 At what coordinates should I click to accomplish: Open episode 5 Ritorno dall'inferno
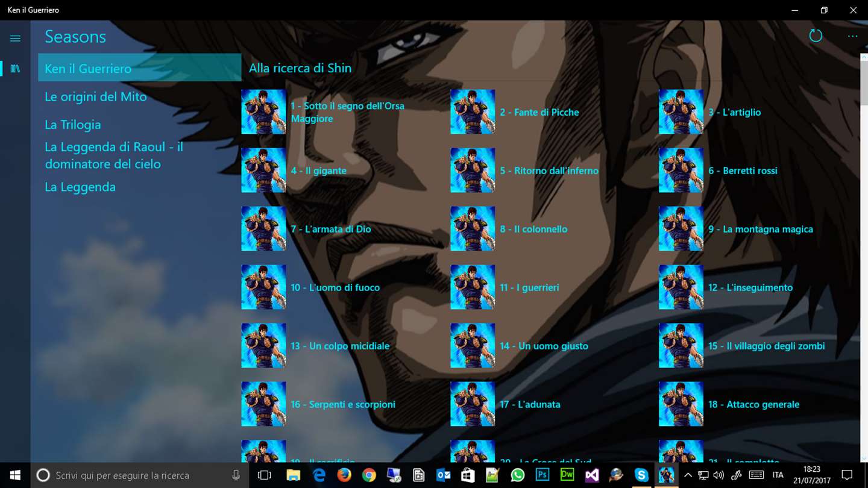click(550, 170)
